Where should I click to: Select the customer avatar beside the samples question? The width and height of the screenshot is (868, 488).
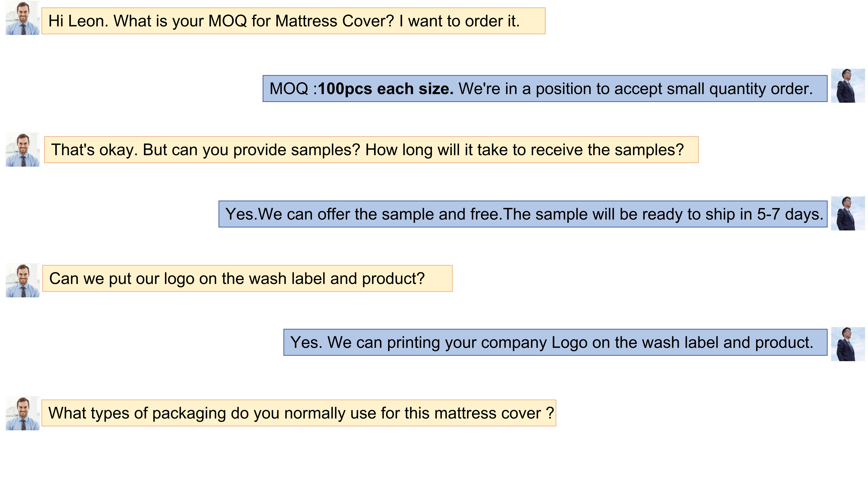tap(23, 150)
